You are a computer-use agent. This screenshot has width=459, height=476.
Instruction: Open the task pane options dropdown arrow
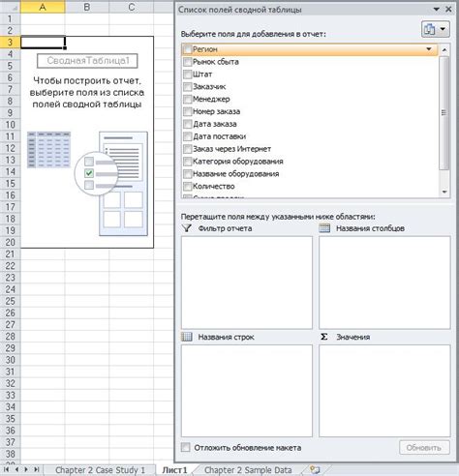click(437, 9)
